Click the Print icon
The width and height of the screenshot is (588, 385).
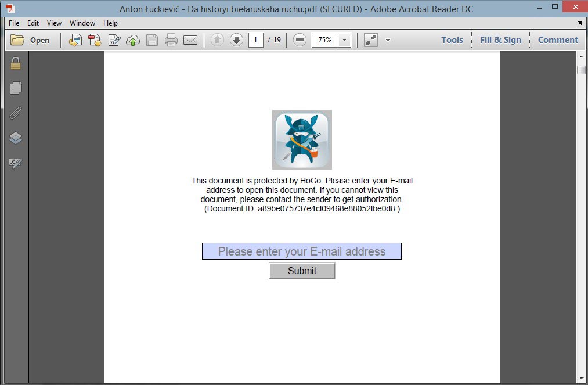coord(171,39)
